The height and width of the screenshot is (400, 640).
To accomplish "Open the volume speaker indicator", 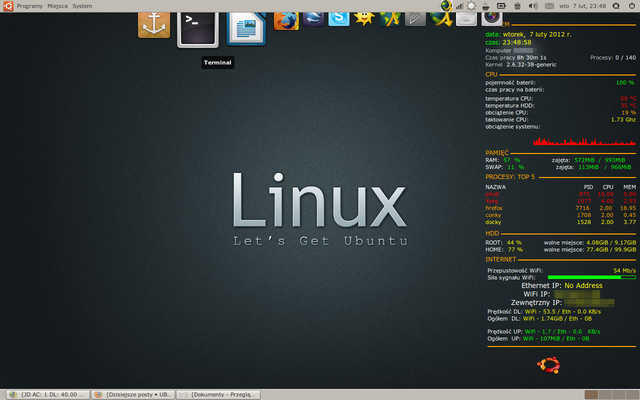I will 533,6.
